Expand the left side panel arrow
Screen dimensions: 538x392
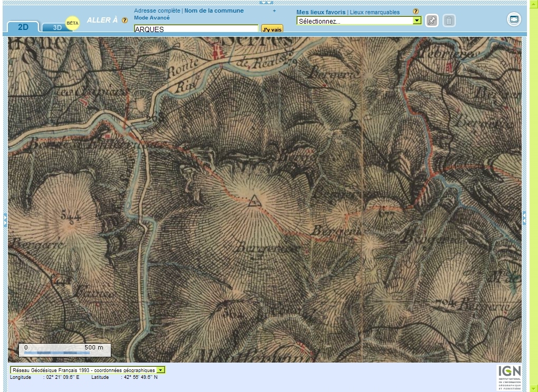[5, 220]
